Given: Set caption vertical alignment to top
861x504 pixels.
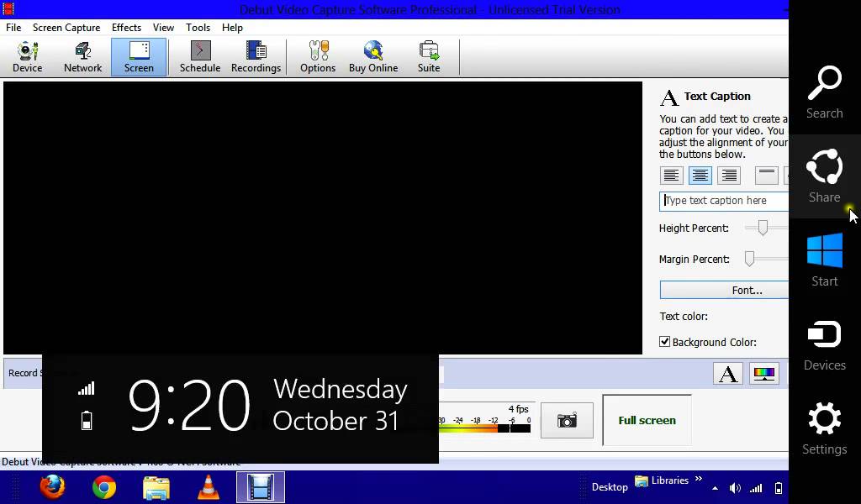Looking at the screenshot, I should click(767, 176).
